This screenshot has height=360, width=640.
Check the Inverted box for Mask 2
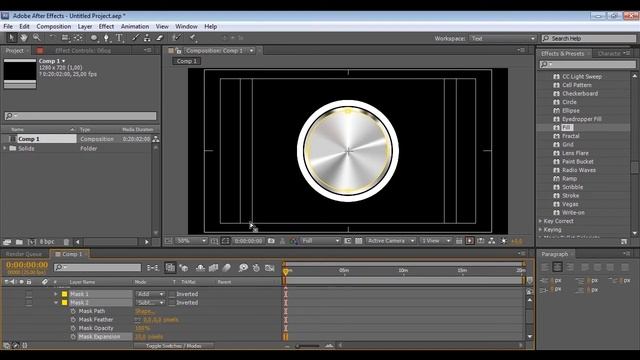coord(172,302)
